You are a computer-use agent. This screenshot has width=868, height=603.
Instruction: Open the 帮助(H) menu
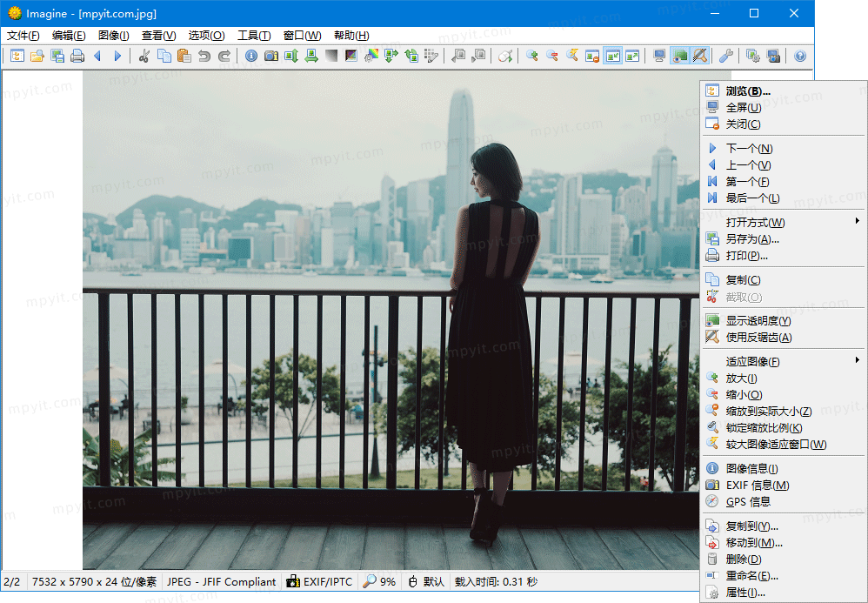[x=351, y=36]
